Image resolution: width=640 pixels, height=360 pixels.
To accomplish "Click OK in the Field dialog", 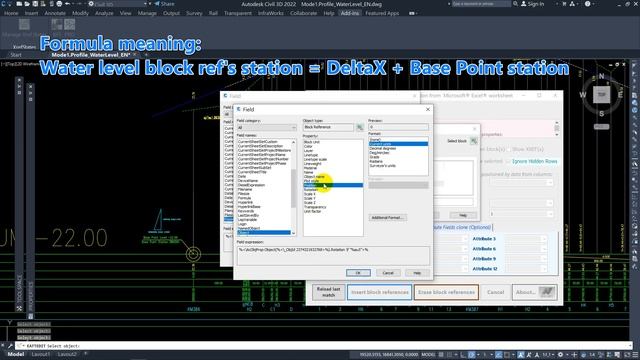I will click(358, 273).
